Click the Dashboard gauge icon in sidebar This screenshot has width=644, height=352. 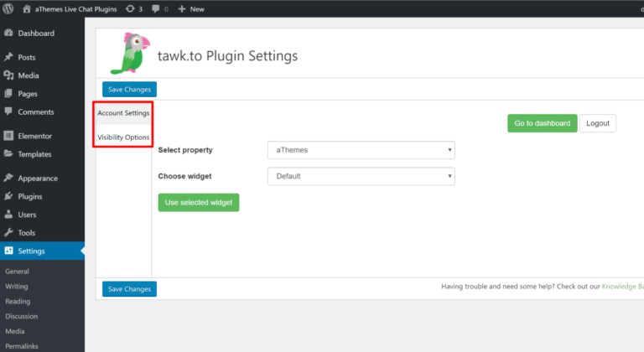pyautogui.click(x=8, y=33)
